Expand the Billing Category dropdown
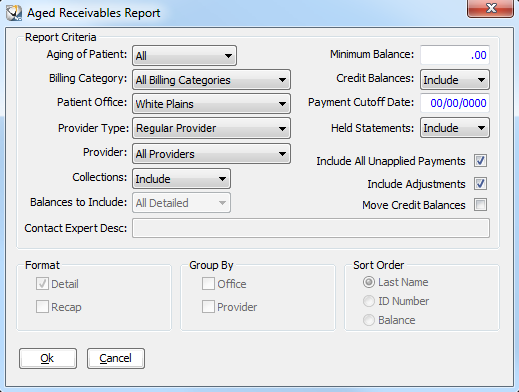The width and height of the screenshot is (519, 392). click(211, 80)
